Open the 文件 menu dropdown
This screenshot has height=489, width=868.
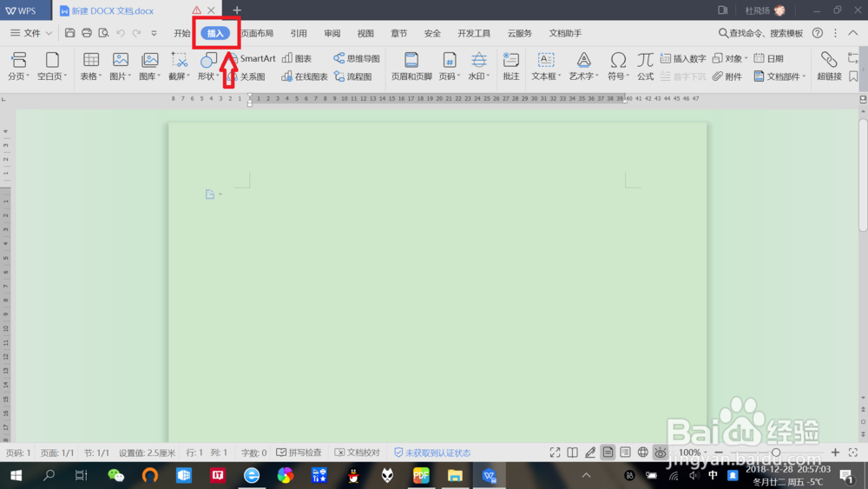[31, 33]
